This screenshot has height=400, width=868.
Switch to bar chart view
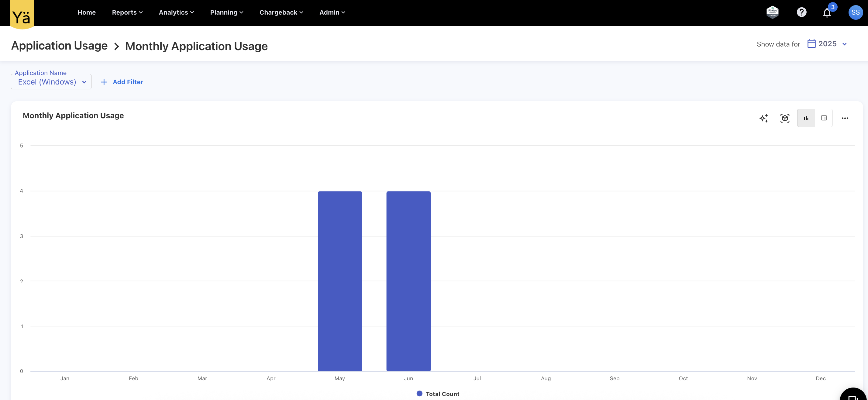[x=806, y=118]
